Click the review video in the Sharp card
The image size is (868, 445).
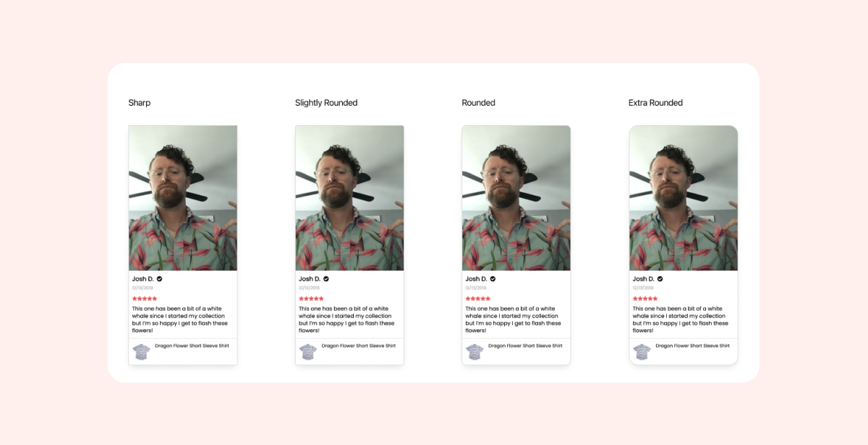pos(183,198)
